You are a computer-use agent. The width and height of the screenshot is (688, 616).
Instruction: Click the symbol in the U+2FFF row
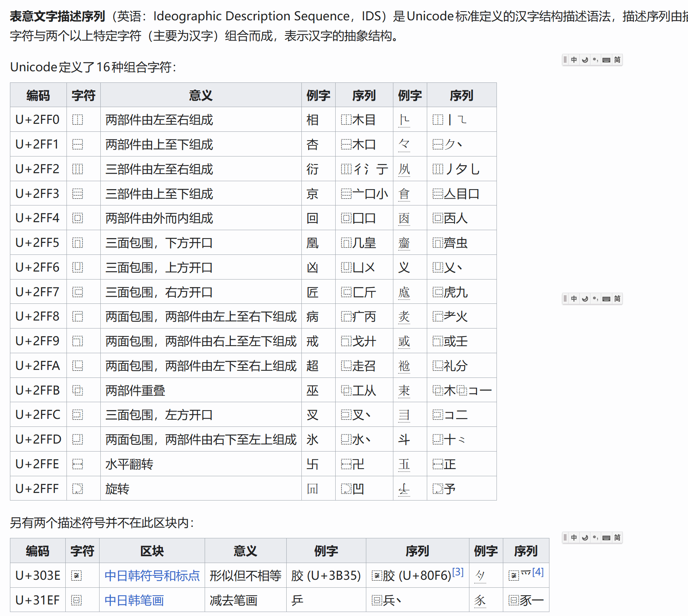(78, 489)
